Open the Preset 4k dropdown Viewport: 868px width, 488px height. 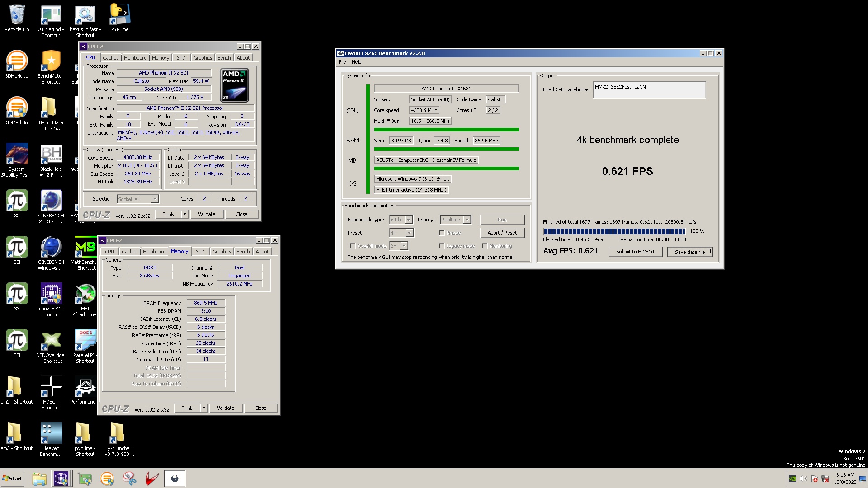pos(401,233)
